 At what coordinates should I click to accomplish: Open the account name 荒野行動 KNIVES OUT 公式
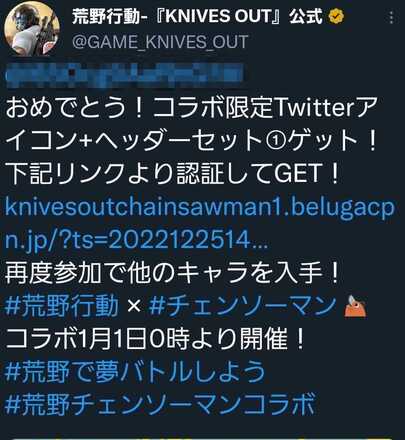(198, 16)
